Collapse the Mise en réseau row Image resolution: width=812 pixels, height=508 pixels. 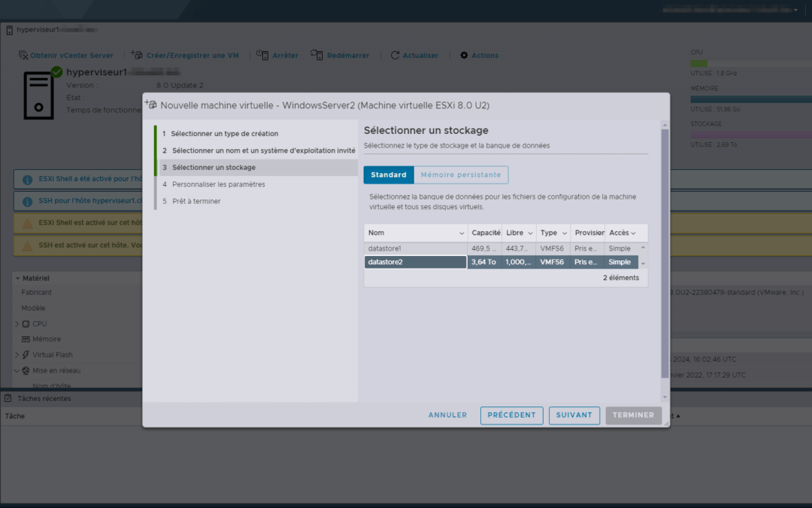click(17, 370)
